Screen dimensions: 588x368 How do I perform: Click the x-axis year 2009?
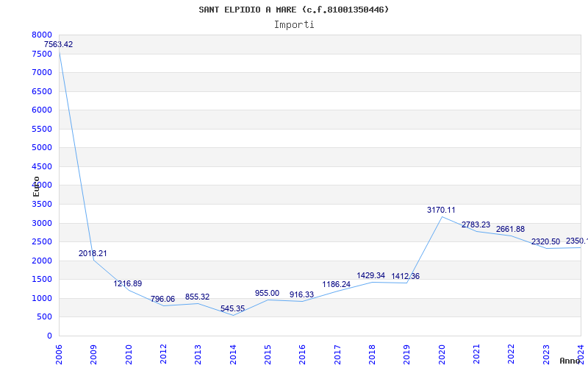[94, 355]
